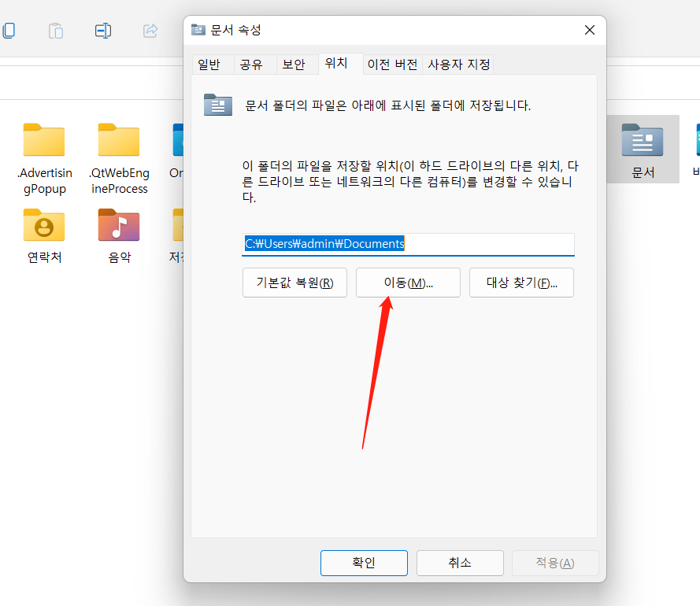Switch to the 사용자 지정 tab

coord(457,65)
